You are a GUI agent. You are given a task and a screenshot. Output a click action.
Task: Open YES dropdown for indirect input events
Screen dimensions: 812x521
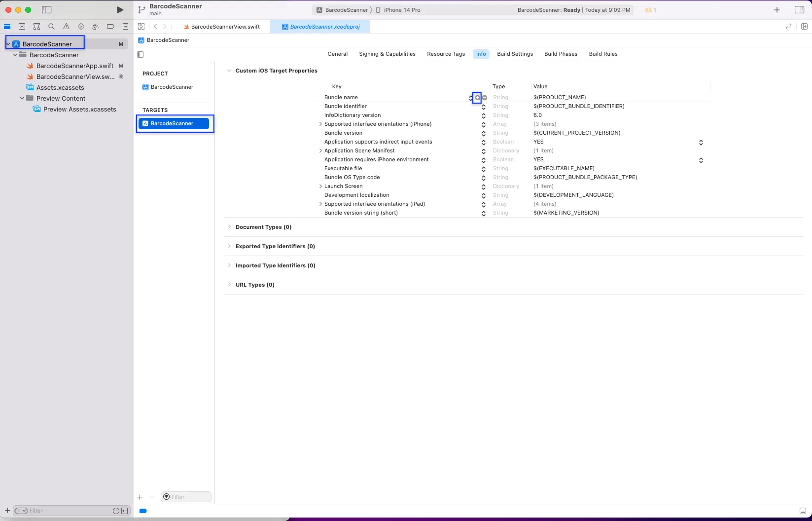(701, 143)
